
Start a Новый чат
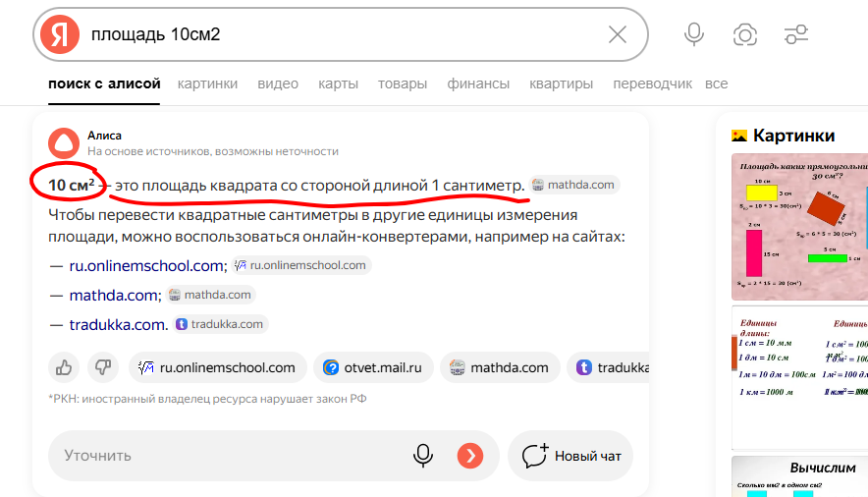coord(571,456)
